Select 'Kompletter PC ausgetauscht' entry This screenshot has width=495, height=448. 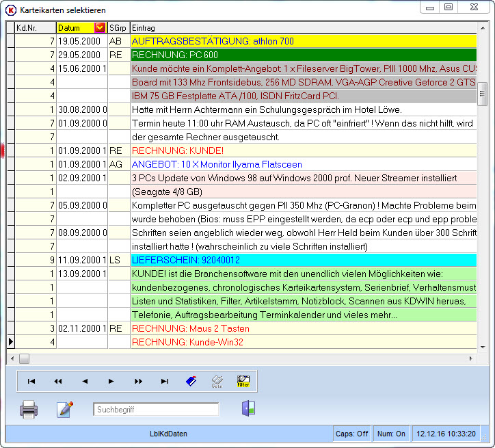304,205
